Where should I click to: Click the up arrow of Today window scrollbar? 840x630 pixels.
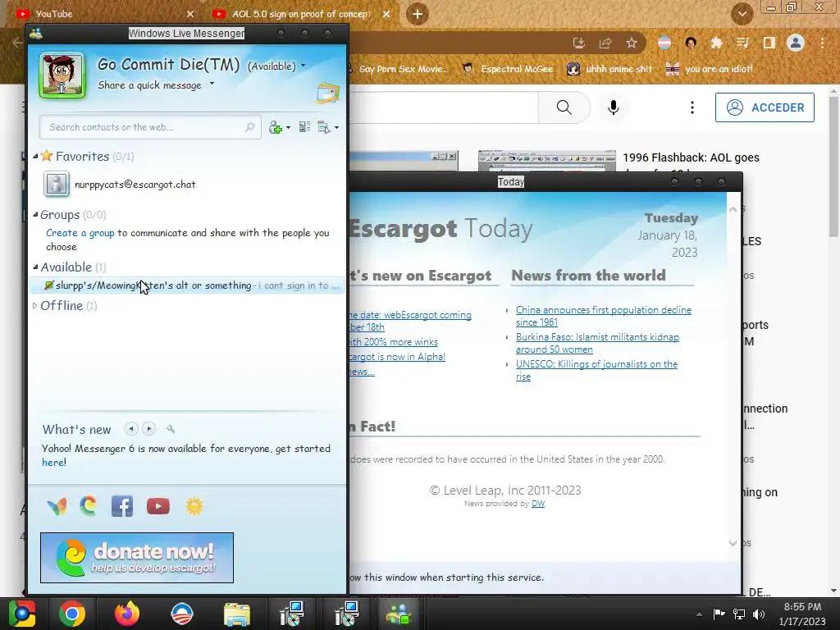(733, 209)
